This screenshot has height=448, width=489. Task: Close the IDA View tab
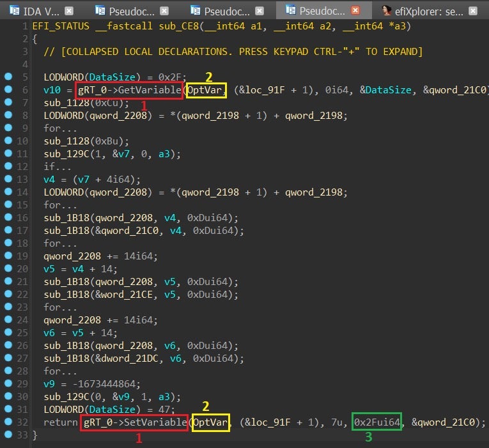tap(69, 11)
